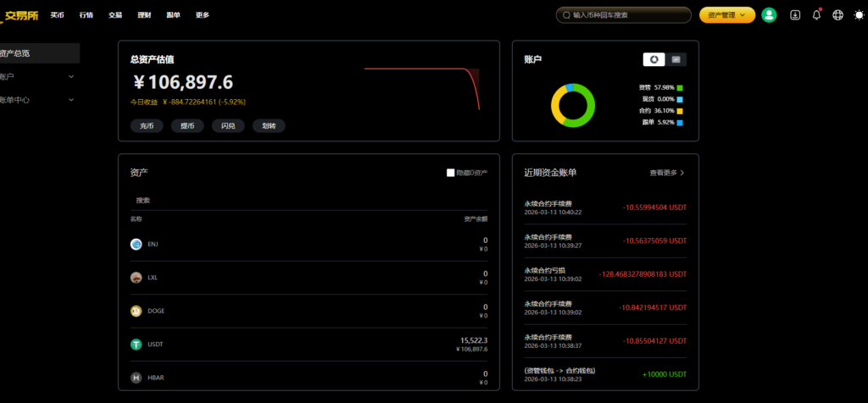Click the 近期资金账单 heading
868x403 pixels.
pyautogui.click(x=550, y=173)
